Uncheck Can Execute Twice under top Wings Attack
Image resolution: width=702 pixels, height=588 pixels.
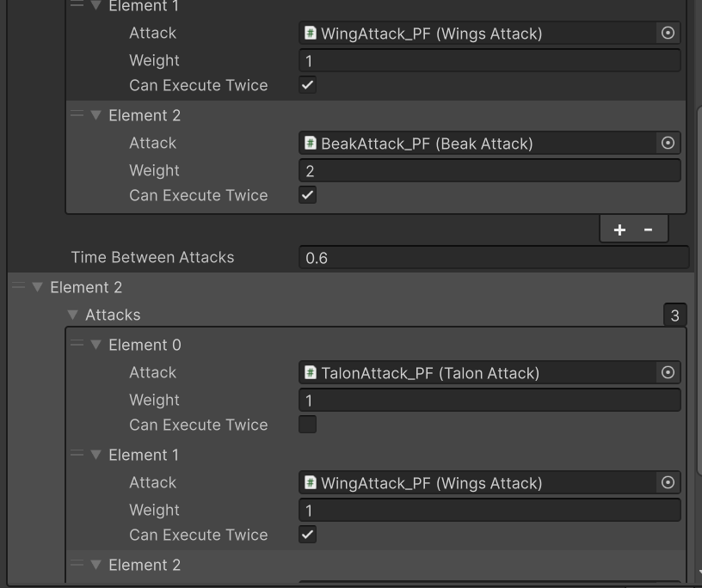pyautogui.click(x=308, y=85)
